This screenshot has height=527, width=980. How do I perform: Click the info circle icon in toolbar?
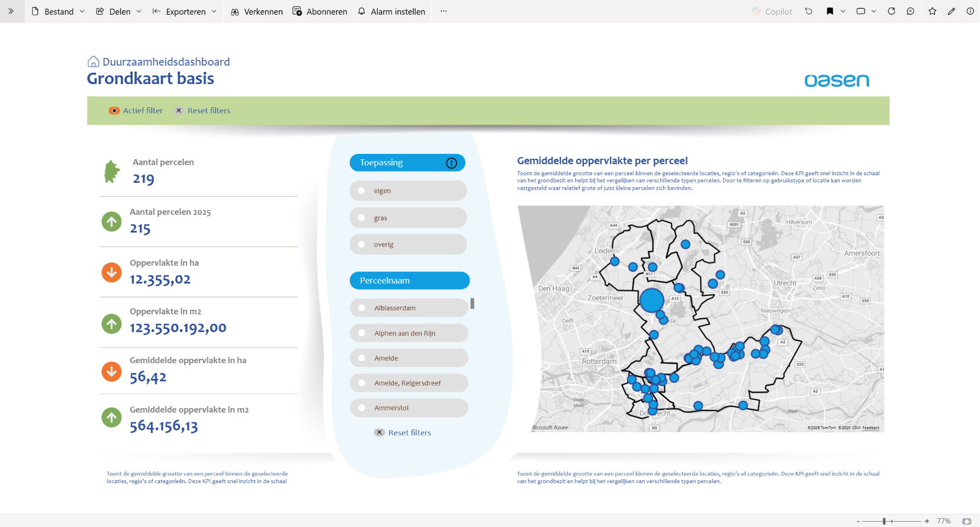point(970,11)
